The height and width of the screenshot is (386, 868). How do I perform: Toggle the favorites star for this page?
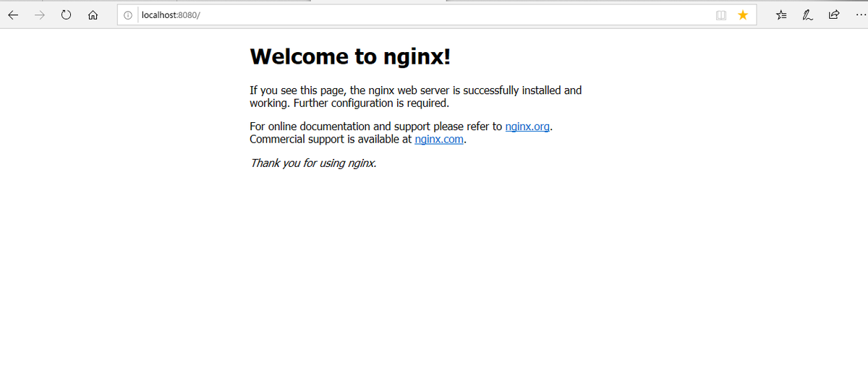coord(743,15)
